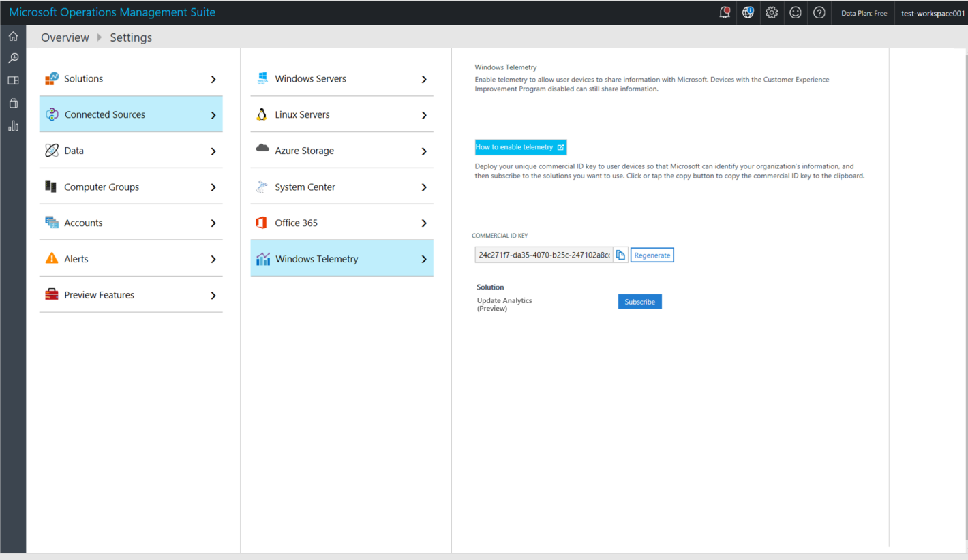The image size is (968, 560).
Task: Click the Regenerate button
Action: [x=652, y=255]
